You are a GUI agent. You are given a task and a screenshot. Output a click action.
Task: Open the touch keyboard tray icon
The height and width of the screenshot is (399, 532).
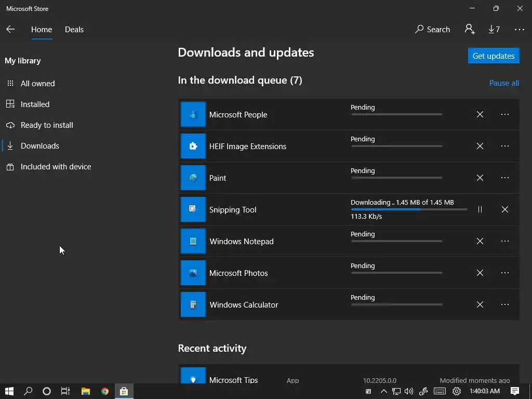[x=440, y=391]
